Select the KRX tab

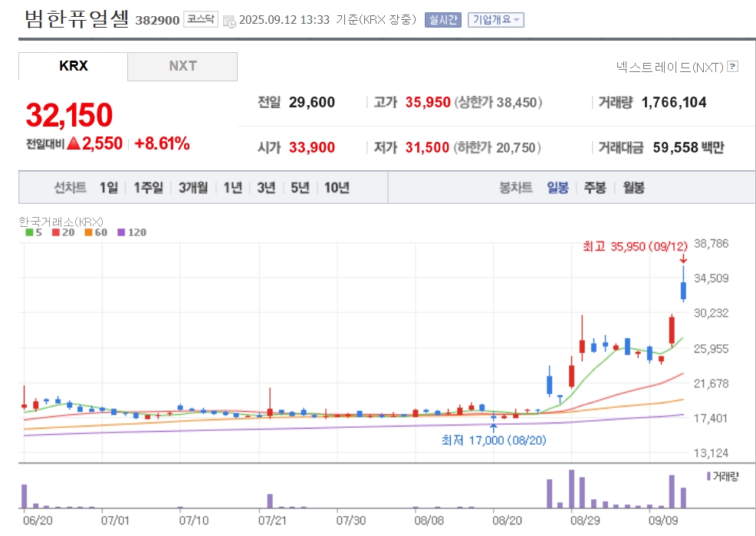tap(74, 67)
